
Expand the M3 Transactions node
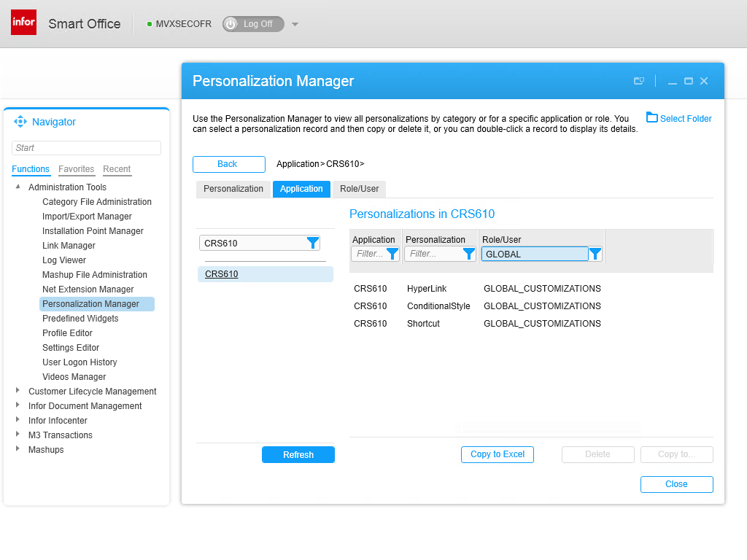(x=18, y=435)
